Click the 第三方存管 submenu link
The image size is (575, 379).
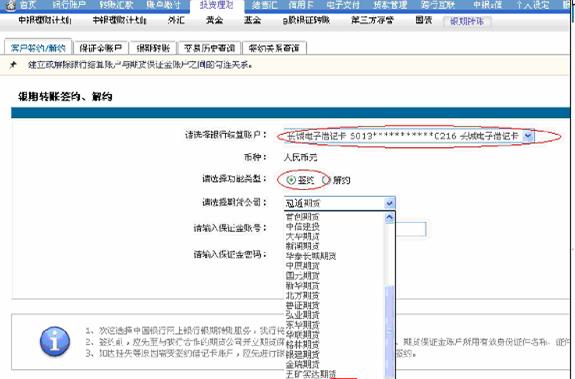(x=373, y=20)
